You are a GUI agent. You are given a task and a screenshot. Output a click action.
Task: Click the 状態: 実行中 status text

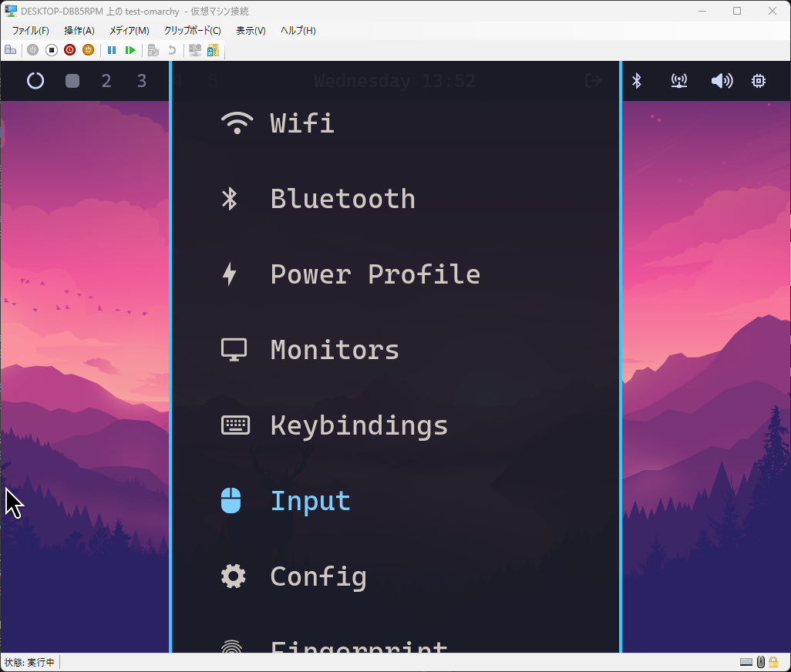coord(29,662)
